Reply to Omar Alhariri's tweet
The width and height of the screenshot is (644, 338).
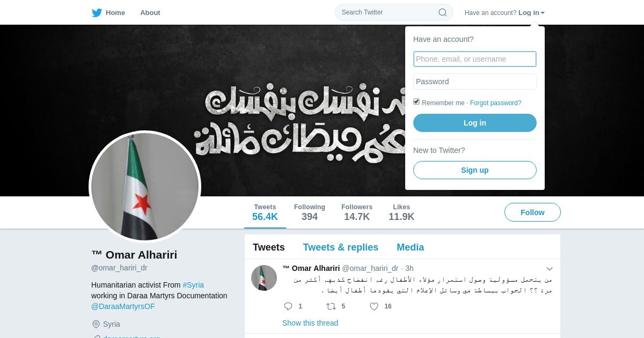pos(288,306)
